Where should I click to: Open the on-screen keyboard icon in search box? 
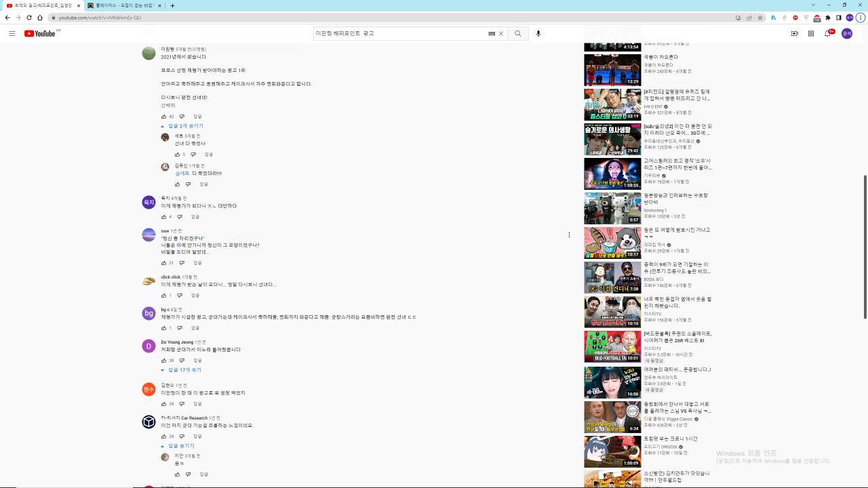492,33
